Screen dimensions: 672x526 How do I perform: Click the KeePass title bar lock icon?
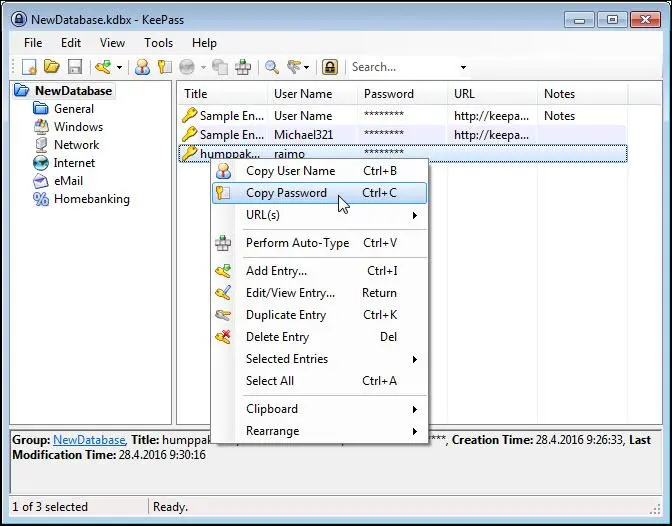(19, 20)
